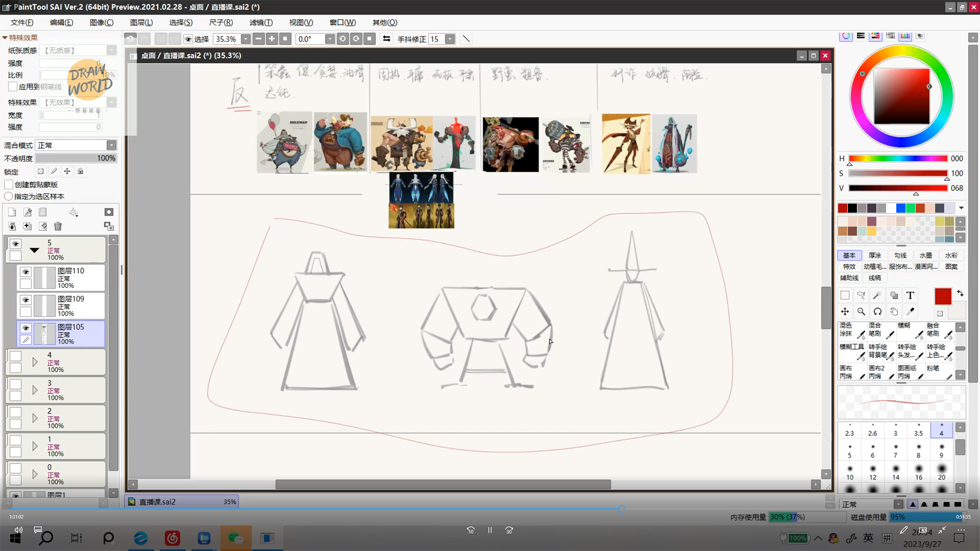980x551 pixels.
Task: Open the 手抖修正 stabilizer dropdown
Action: (x=450, y=39)
